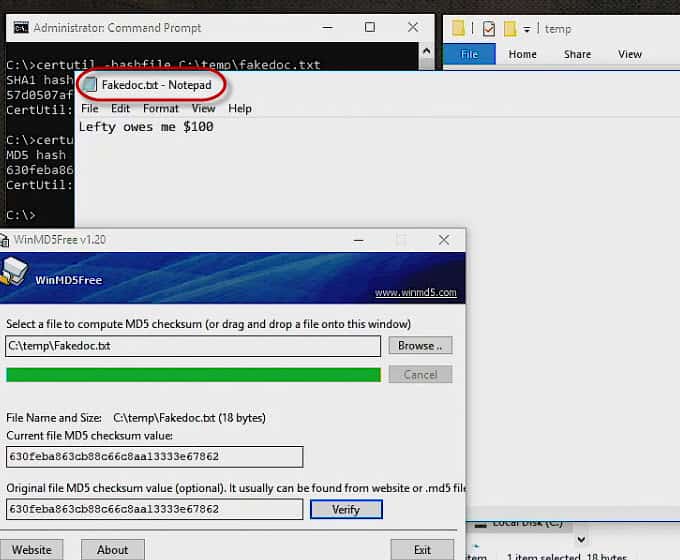Screen dimensions: 680x560
Task: Open Notepad's View menu
Action: point(203,108)
